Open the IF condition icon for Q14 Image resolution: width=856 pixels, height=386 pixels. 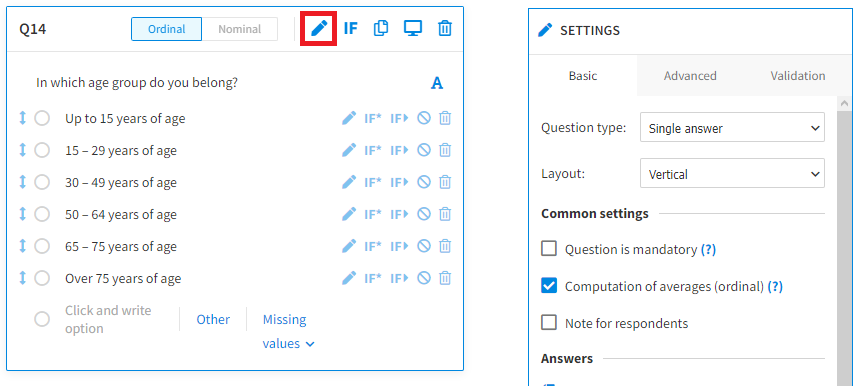click(x=350, y=28)
